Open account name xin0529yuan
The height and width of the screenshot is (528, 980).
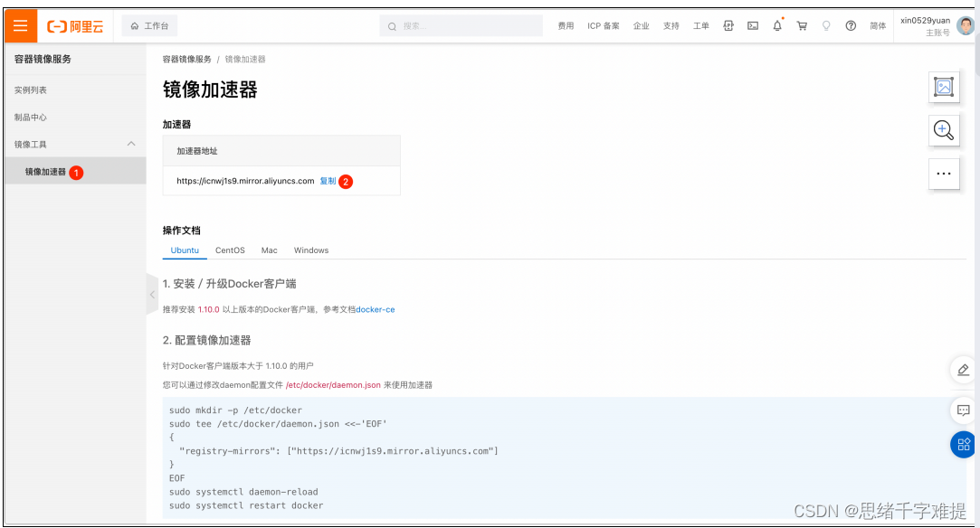point(925,21)
